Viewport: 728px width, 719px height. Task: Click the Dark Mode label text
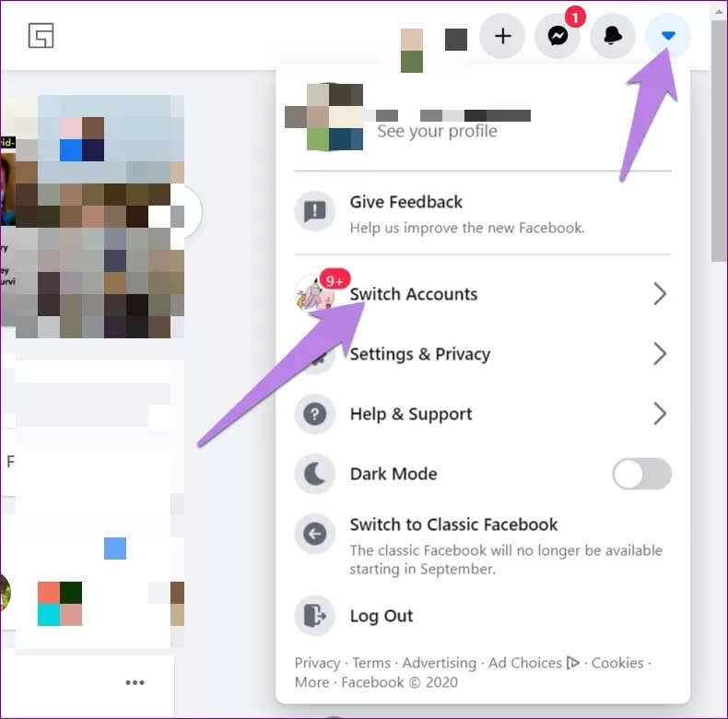pos(393,474)
